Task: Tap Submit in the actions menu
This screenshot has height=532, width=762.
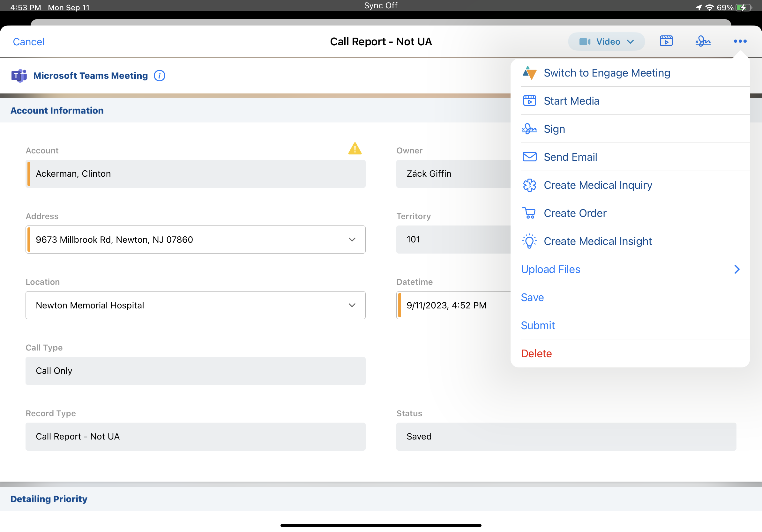Action: point(538,325)
